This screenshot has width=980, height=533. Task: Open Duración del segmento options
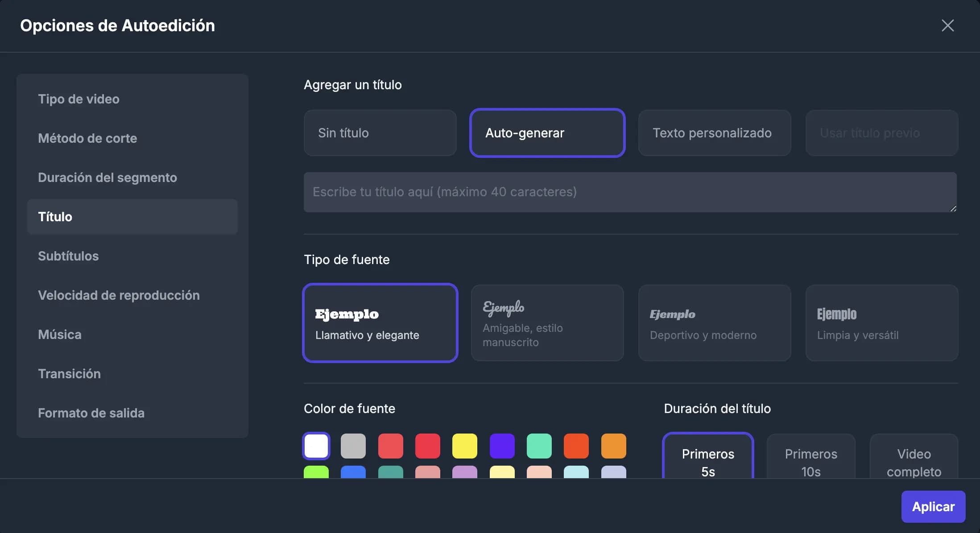(x=107, y=178)
